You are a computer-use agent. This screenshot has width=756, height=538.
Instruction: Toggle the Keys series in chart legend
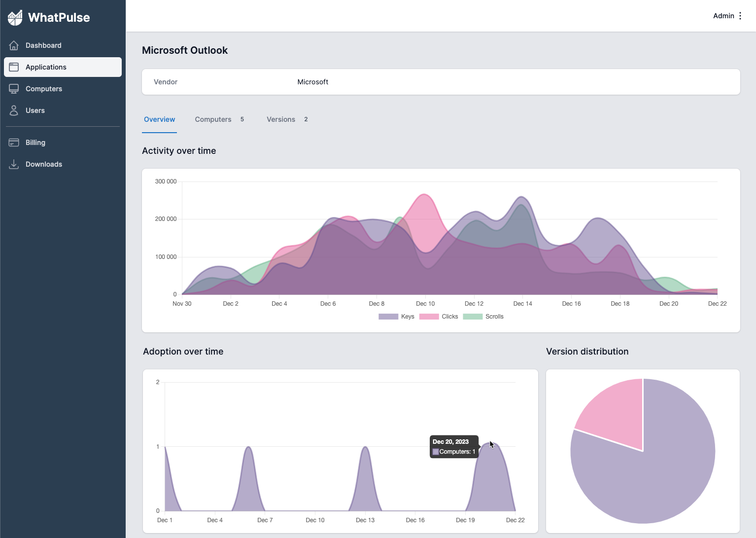[x=396, y=317]
